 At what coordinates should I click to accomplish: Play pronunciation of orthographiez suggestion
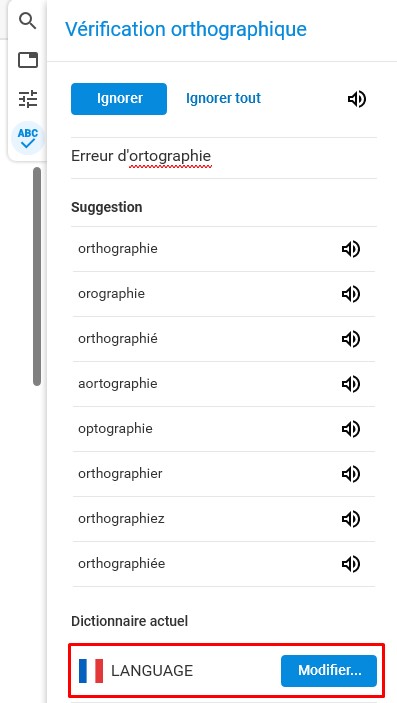coord(351,519)
